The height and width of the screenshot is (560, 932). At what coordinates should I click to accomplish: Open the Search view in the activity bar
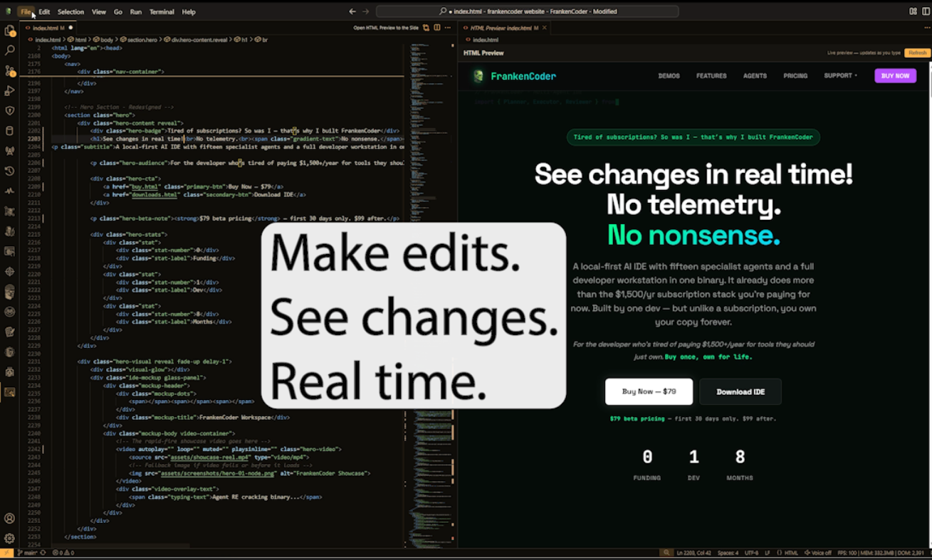tap(10, 51)
